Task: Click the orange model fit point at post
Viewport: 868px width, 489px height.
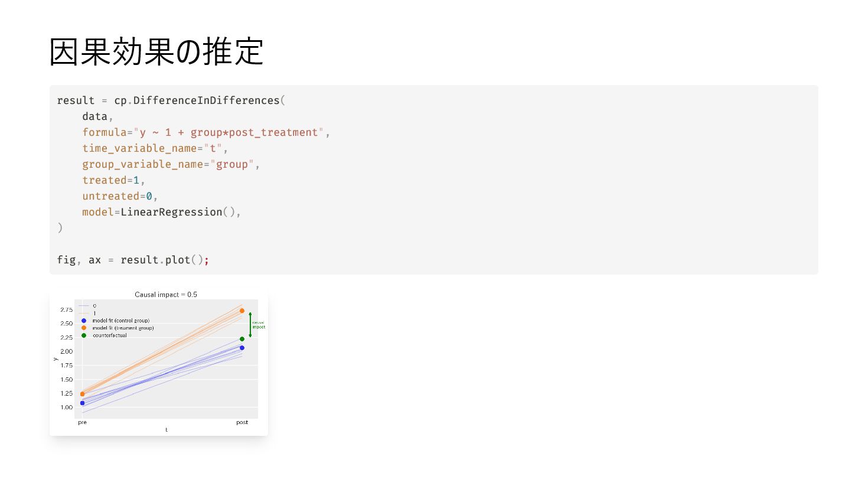Action: (242, 311)
